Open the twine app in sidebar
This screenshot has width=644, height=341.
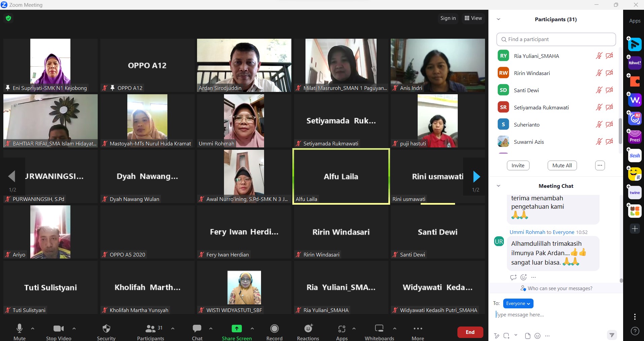635,193
